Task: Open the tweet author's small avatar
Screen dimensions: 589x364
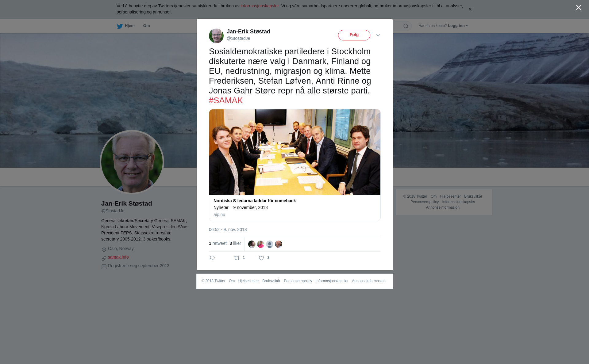Action: pos(216,36)
